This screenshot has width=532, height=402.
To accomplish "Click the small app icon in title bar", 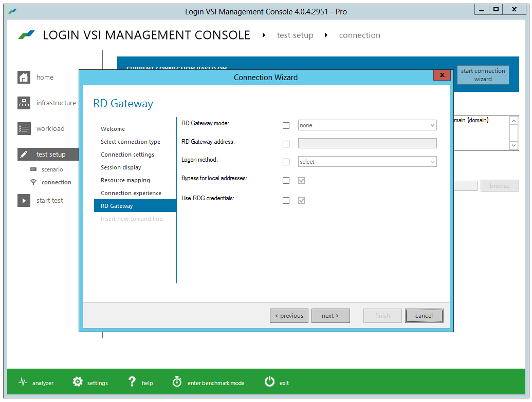I will 12,11.
